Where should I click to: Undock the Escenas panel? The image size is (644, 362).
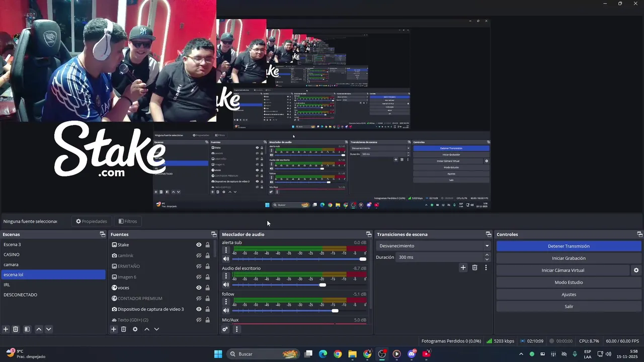click(103, 234)
